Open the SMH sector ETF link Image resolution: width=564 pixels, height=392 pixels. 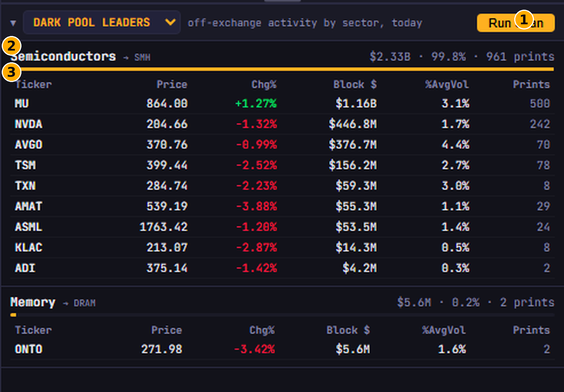142,57
